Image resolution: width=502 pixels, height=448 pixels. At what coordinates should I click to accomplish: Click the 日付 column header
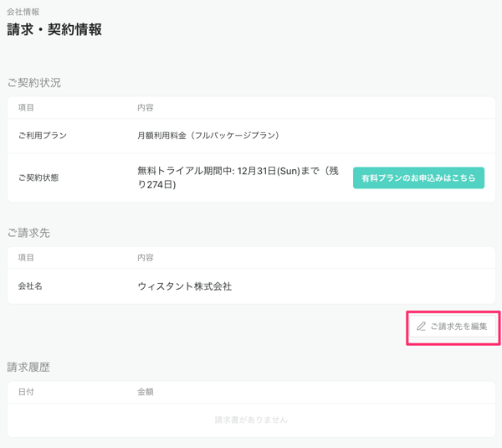pyautogui.click(x=26, y=392)
